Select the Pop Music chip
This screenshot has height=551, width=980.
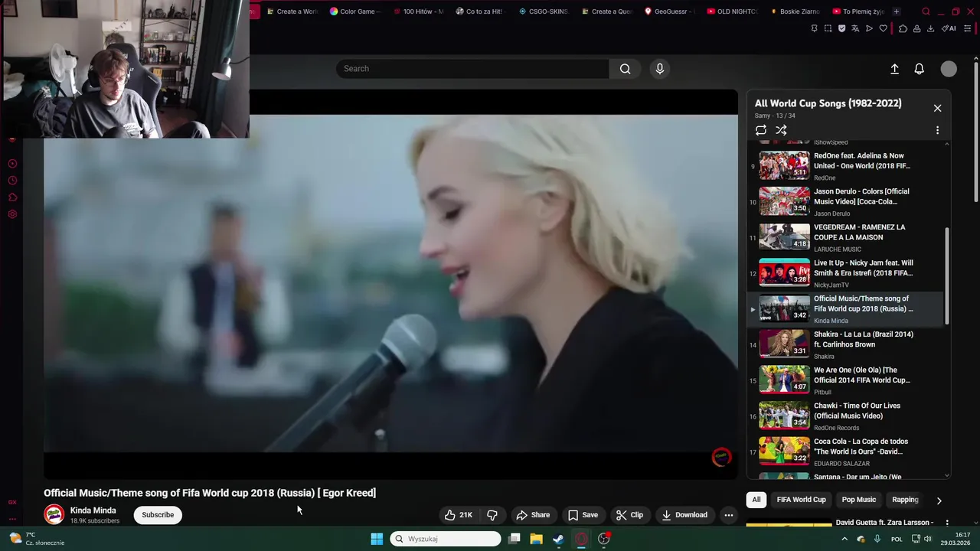pos(859,500)
